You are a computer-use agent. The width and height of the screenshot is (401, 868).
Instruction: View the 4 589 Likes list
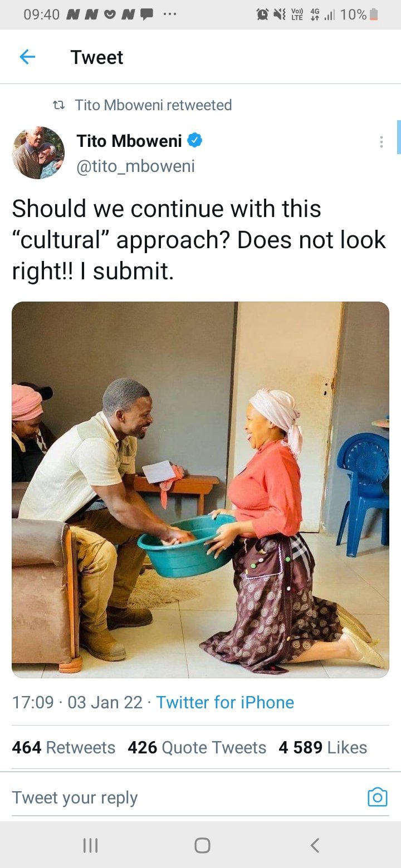coord(323,747)
